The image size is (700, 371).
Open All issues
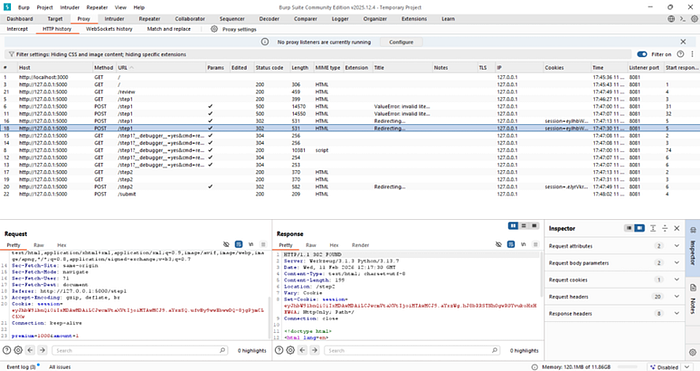(60, 367)
